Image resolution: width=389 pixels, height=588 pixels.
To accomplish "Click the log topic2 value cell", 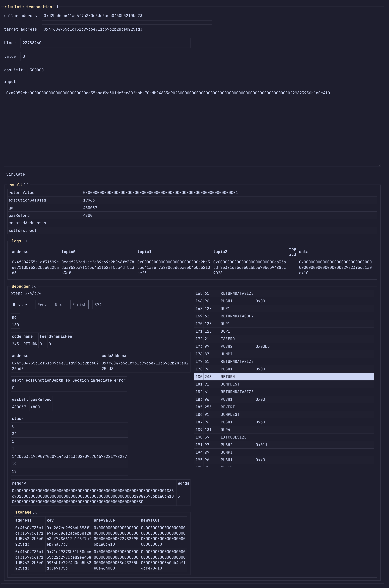I will pos(250,267).
